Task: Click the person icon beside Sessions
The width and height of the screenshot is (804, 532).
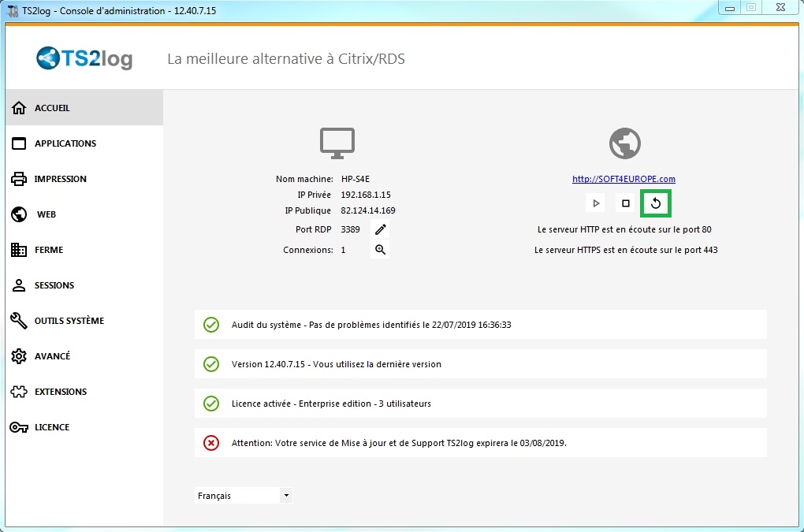Action: [19, 285]
